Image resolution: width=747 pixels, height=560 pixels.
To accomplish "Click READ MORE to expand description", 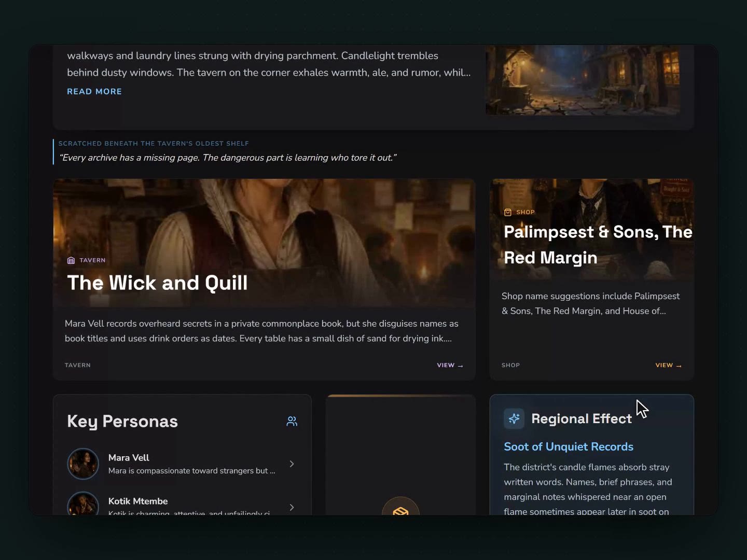I will click(x=94, y=91).
